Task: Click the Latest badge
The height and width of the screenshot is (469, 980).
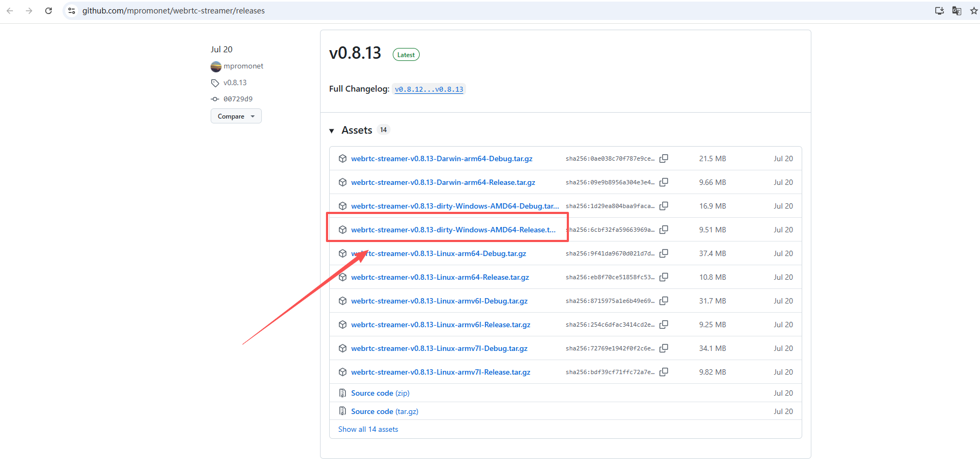Action: click(406, 54)
